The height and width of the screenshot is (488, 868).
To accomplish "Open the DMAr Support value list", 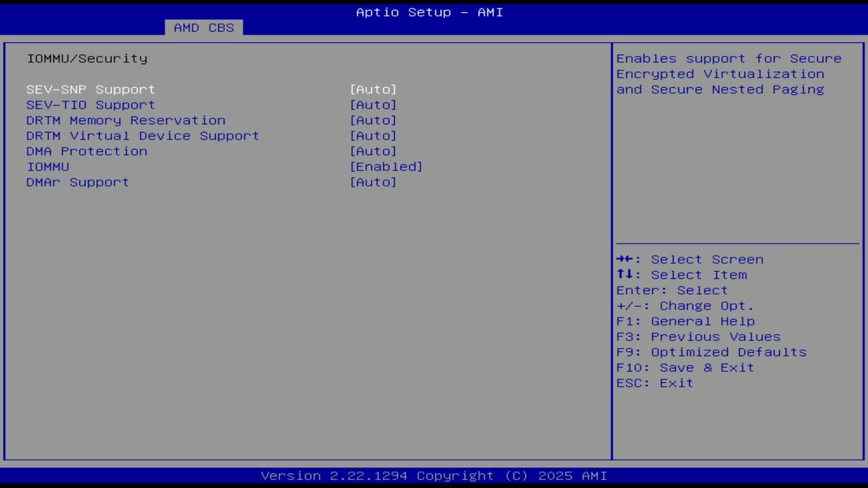I will coord(374,182).
